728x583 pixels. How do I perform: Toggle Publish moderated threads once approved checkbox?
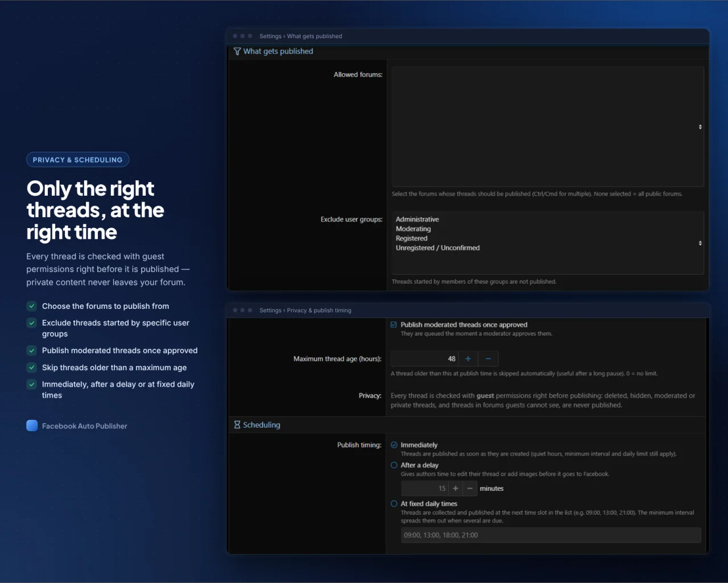click(x=394, y=325)
